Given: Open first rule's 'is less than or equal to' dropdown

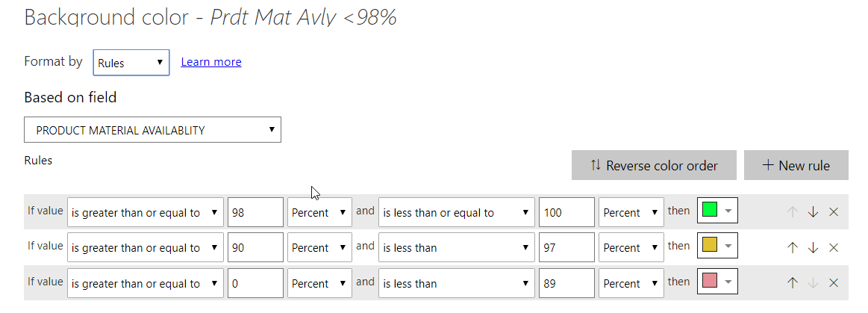Looking at the screenshot, I should [x=457, y=212].
